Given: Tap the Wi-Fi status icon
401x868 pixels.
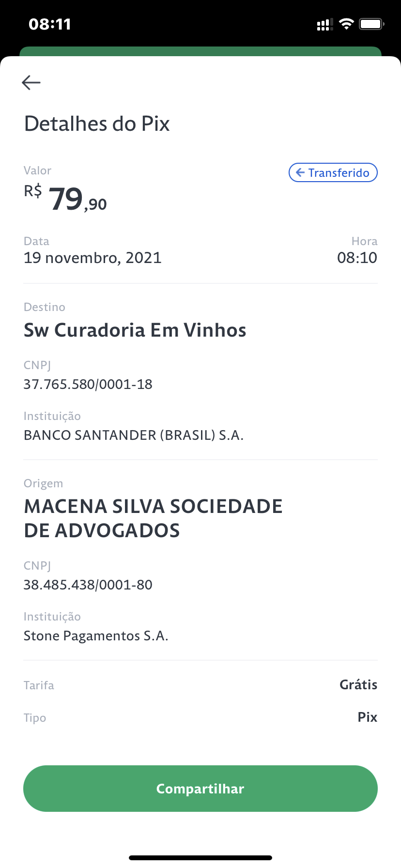Looking at the screenshot, I should point(346,24).
